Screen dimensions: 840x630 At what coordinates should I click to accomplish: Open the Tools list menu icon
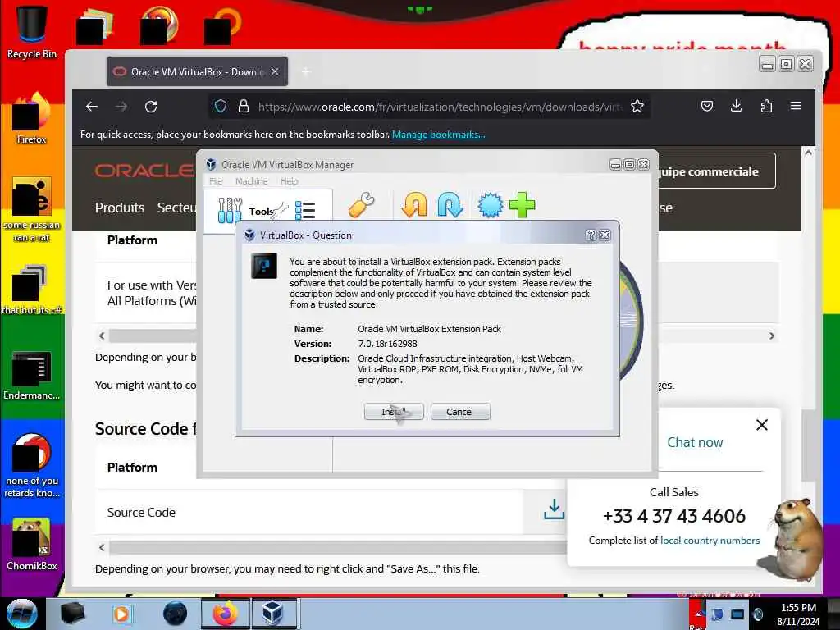(x=305, y=211)
